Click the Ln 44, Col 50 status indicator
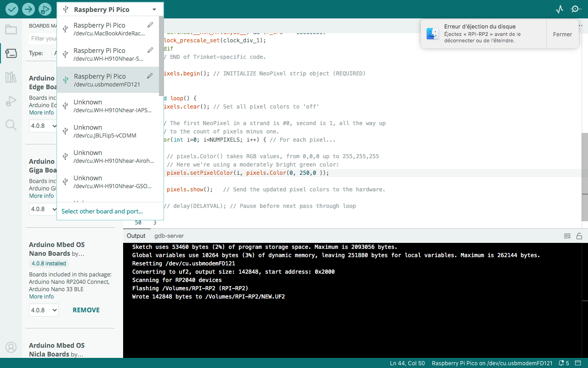Screen dimensions: 588x368 (407, 363)
